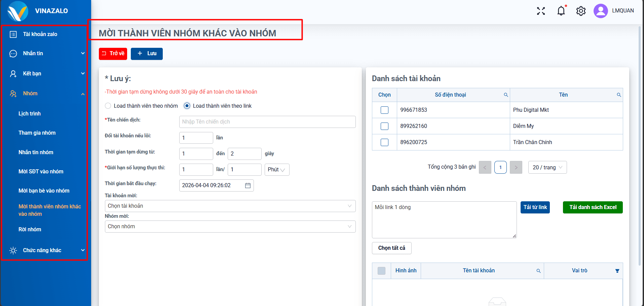Select Load thành viên theo nhóm option
644x306 pixels.
[108, 106]
